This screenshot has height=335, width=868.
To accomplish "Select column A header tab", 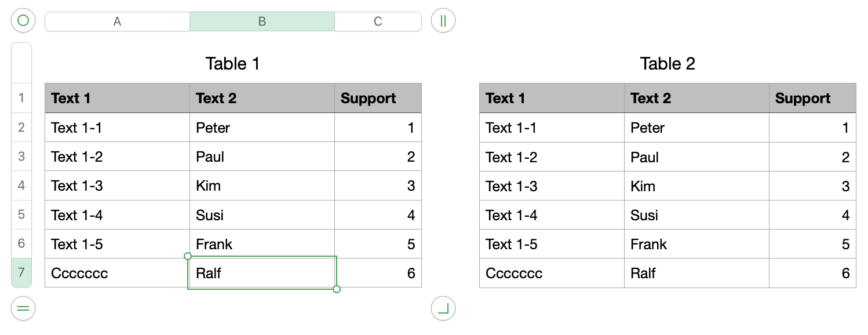I will (x=117, y=21).
